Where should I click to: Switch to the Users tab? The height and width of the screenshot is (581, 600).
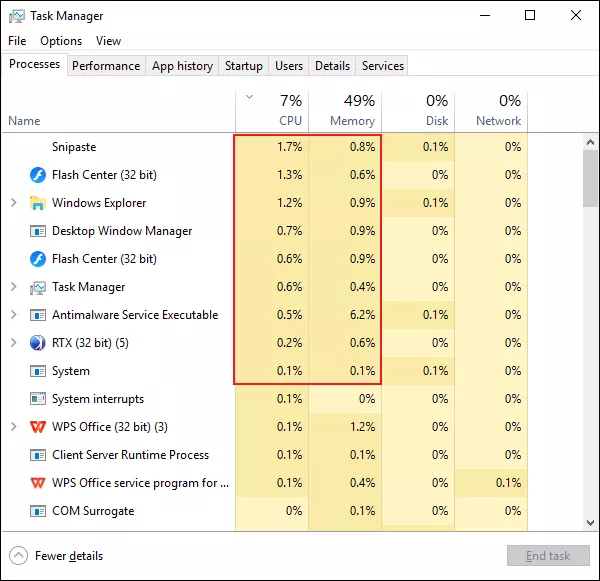point(289,66)
